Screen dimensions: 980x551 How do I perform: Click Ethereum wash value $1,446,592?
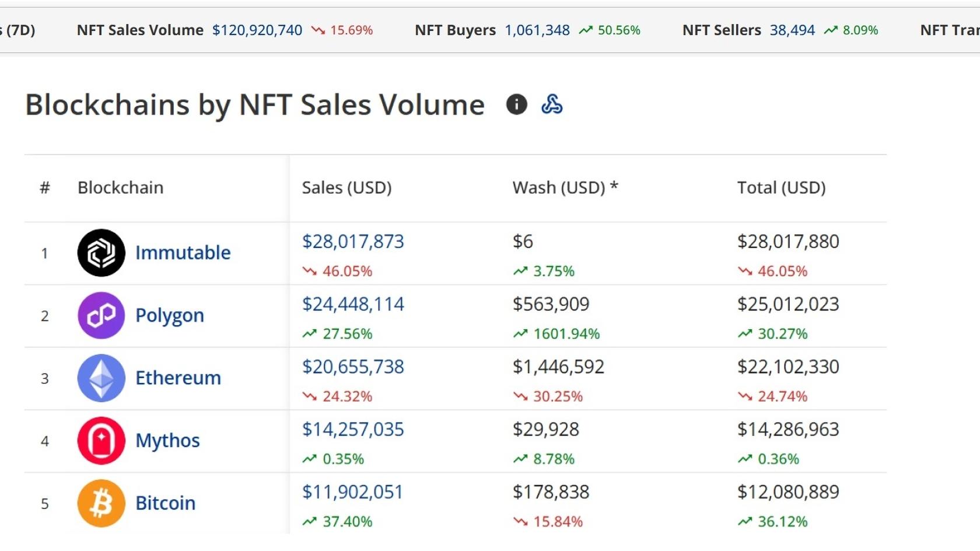point(558,367)
